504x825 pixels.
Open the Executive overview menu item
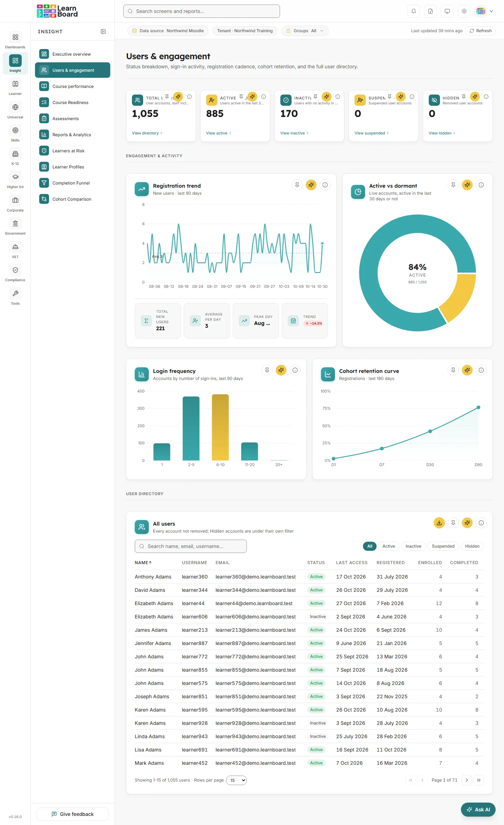(x=72, y=54)
